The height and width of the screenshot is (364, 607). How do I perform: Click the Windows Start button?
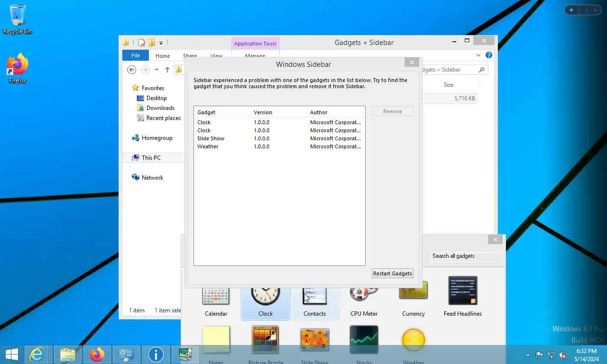[x=11, y=355]
